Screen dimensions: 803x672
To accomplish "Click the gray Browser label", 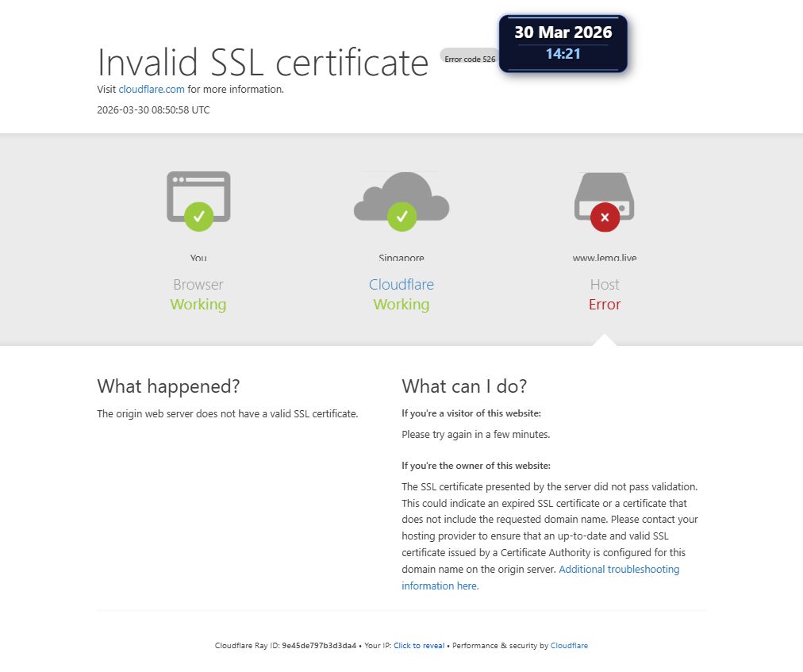I will [198, 284].
